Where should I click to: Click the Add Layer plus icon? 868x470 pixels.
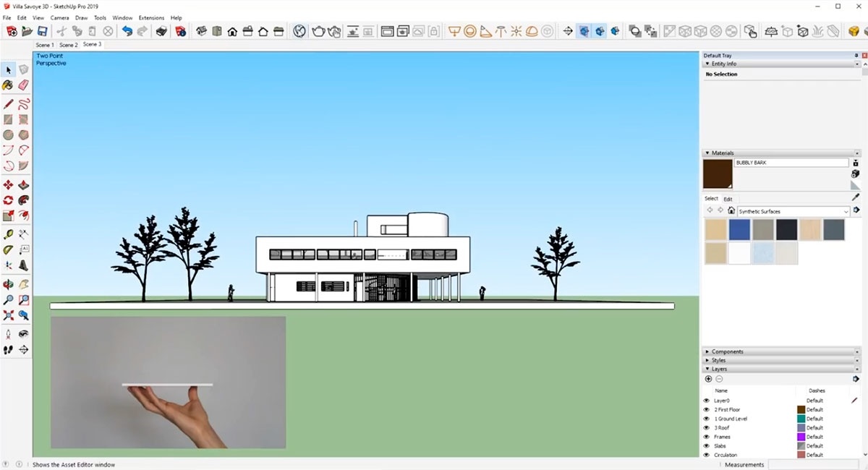(708, 379)
